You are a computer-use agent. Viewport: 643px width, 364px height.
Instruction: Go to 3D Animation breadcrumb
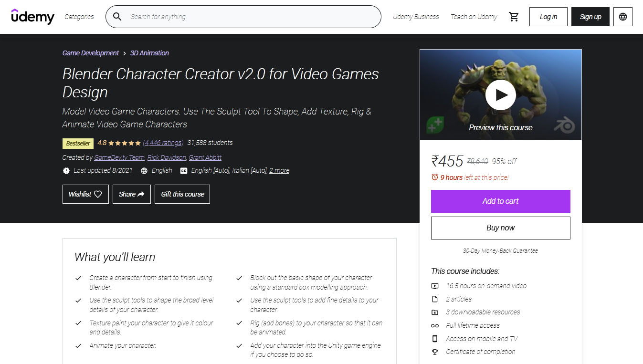click(149, 53)
